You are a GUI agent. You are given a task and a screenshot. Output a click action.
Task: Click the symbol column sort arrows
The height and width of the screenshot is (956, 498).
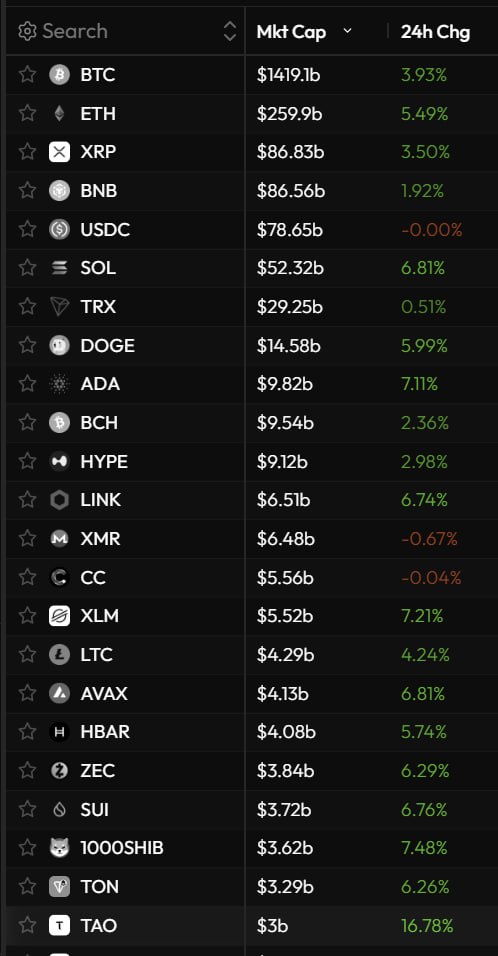tap(230, 31)
